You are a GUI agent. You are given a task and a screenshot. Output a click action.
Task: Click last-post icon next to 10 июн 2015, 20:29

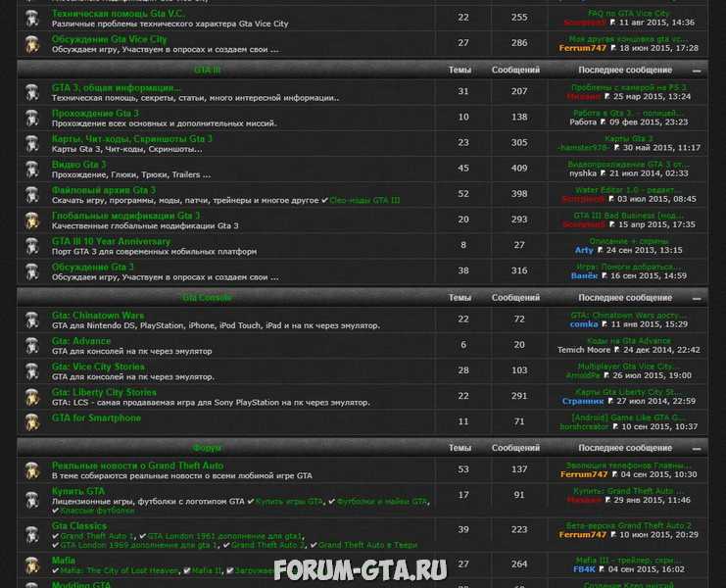pos(613,535)
